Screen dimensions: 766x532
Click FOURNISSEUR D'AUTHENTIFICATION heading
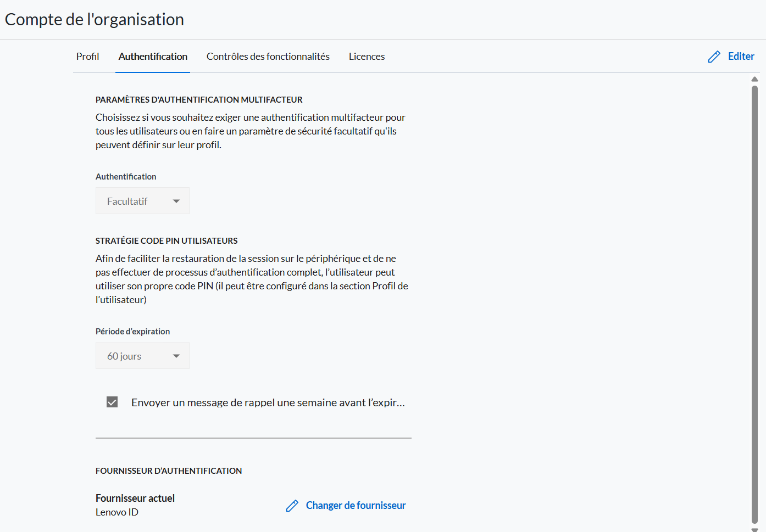pos(169,471)
